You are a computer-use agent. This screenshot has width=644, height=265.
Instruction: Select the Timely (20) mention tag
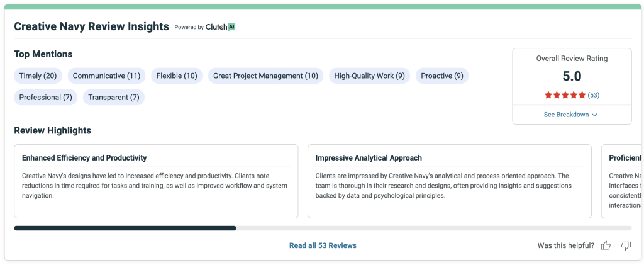pyautogui.click(x=38, y=76)
